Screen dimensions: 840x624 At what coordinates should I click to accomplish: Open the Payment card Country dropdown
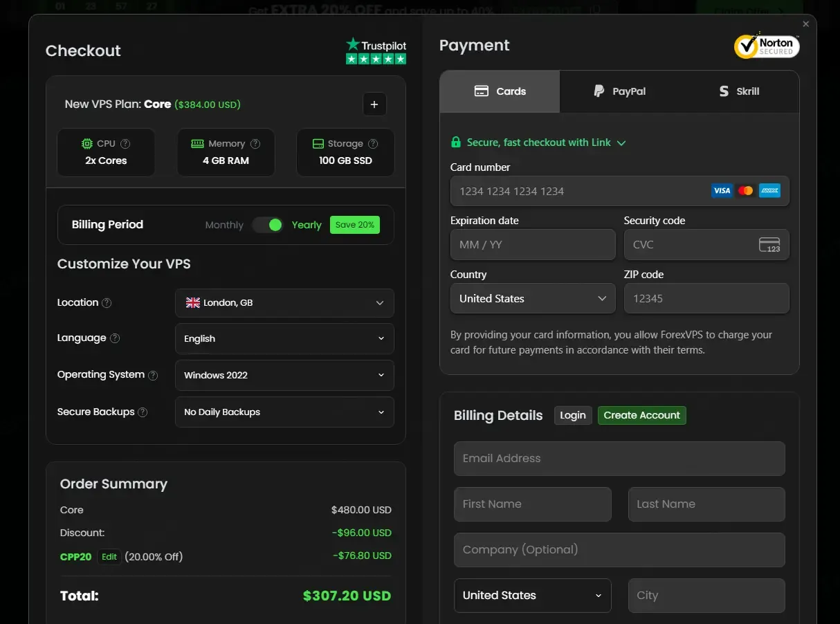[533, 299]
